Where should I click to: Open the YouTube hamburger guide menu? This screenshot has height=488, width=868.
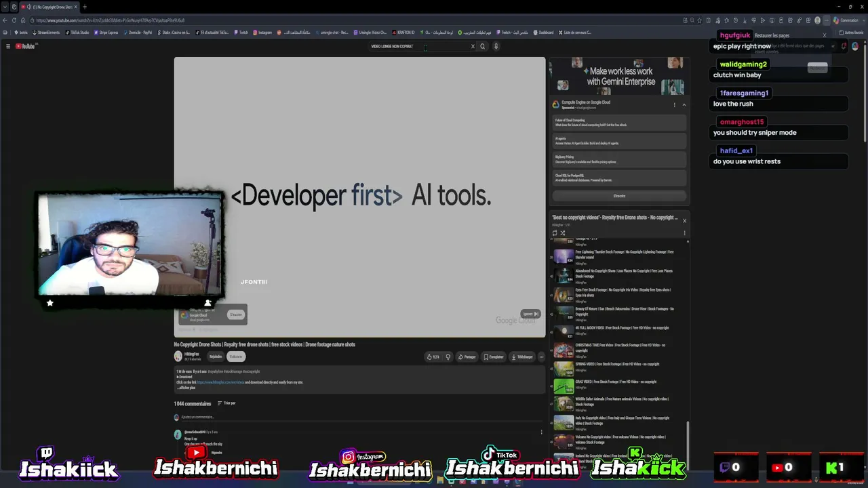coord(8,46)
